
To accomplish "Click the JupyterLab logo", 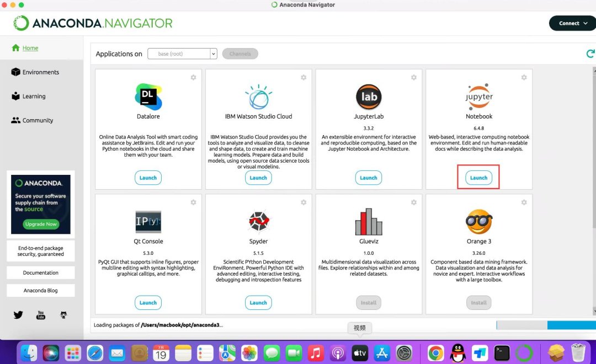I will pos(369,97).
